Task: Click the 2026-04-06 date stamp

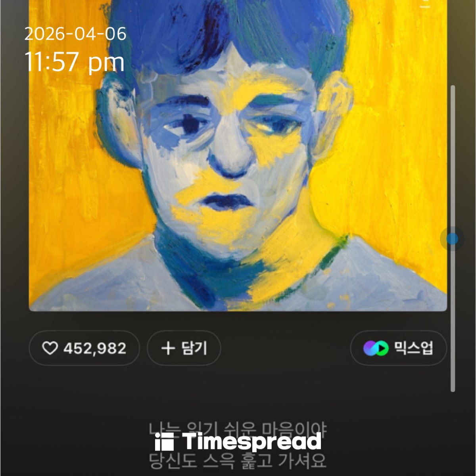Action: pos(75,34)
